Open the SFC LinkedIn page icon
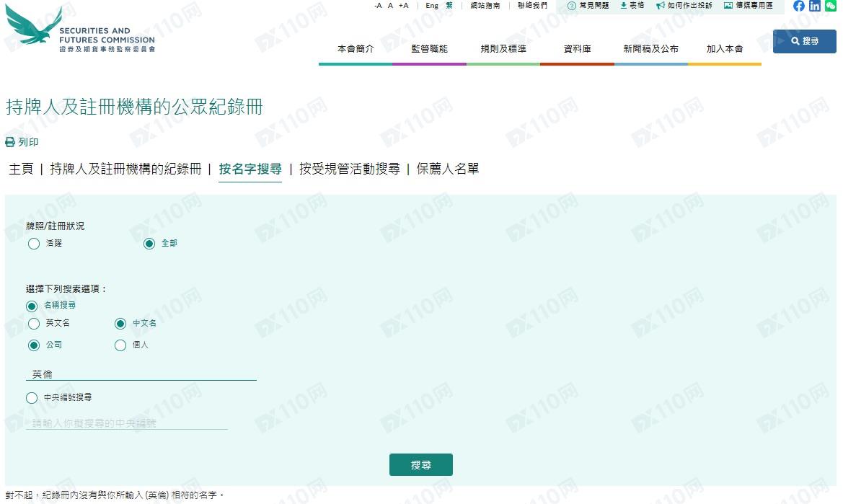The height and width of the screenshot is (504, 843). [815, 6]
